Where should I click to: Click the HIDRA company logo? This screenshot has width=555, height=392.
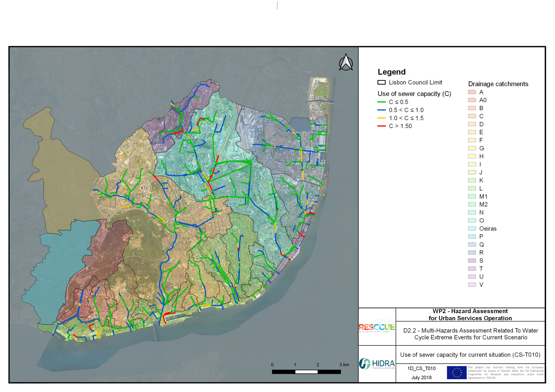point(377,364)
